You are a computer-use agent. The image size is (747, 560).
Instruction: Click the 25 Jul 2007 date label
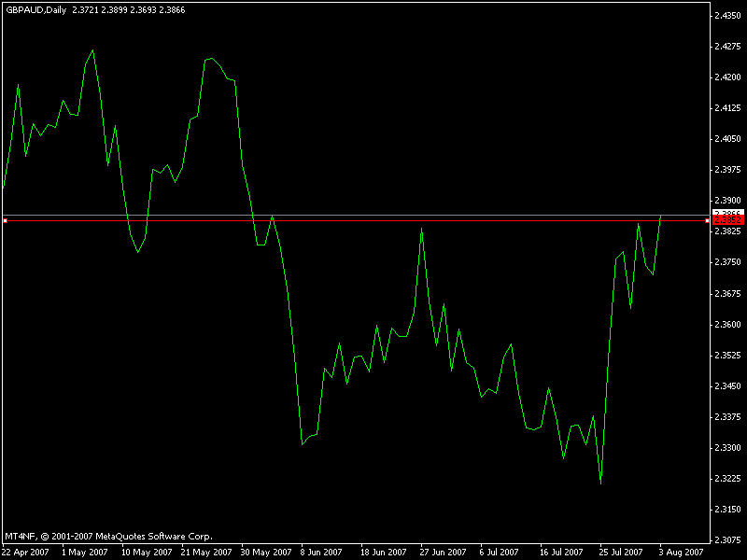tap(621, 552)
